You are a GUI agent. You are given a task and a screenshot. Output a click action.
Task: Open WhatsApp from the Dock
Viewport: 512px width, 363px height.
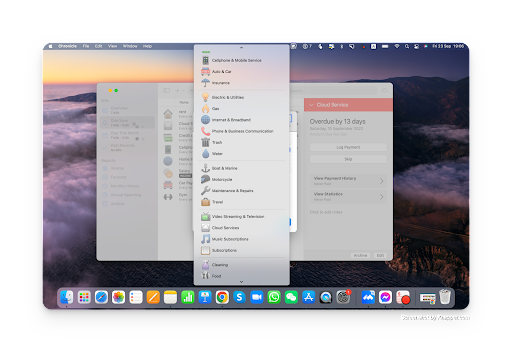(274, 297)
